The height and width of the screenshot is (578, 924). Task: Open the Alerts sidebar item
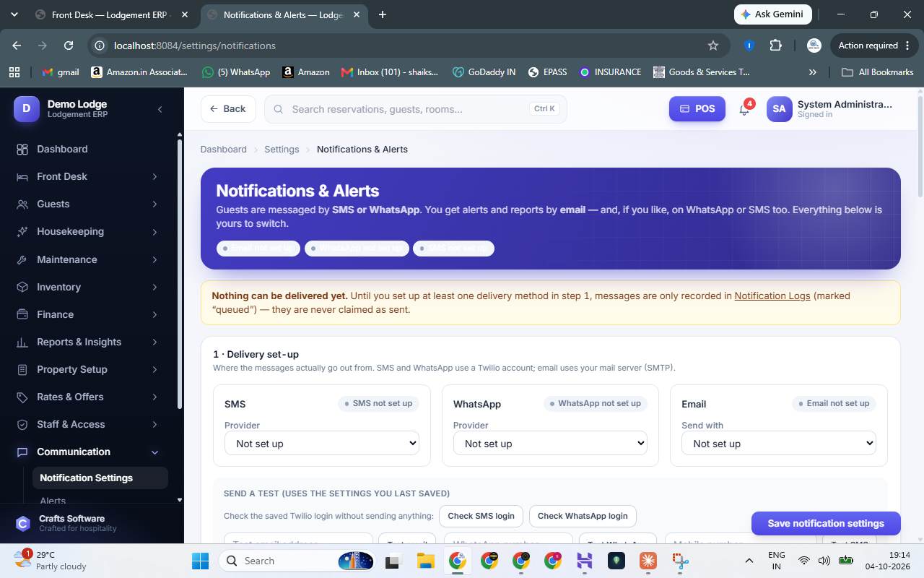click(53, 500)
